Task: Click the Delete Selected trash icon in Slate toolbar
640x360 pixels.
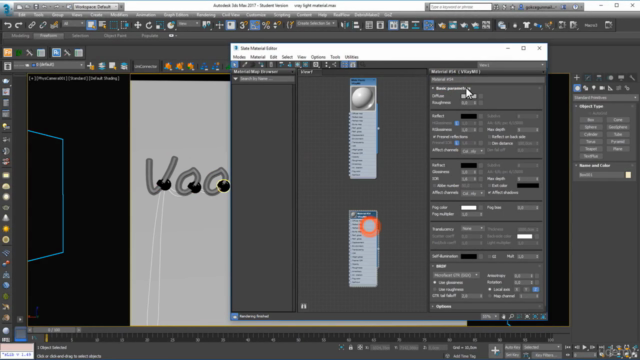Action: tap(271, 65)
